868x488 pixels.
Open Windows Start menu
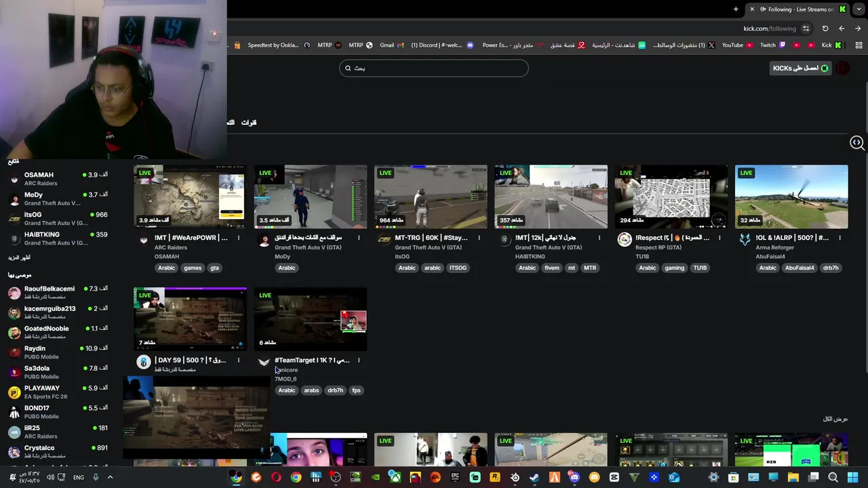pyautogui.click(x=852, y=477)
